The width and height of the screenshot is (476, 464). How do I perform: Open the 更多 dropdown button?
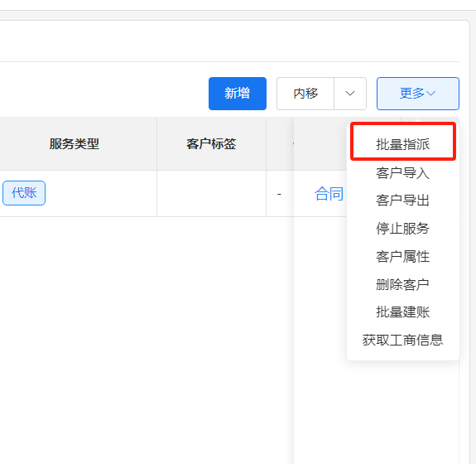418,94
